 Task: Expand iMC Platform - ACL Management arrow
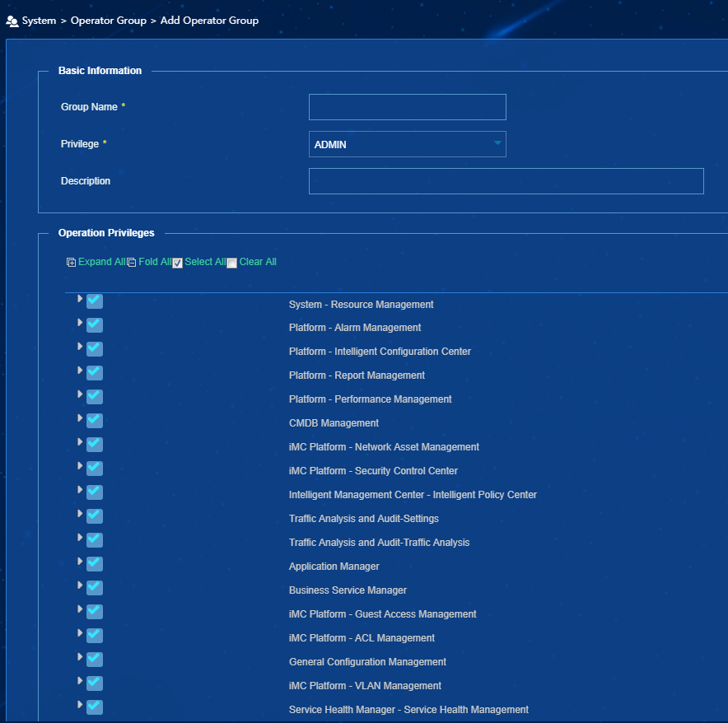coord(80,633)
